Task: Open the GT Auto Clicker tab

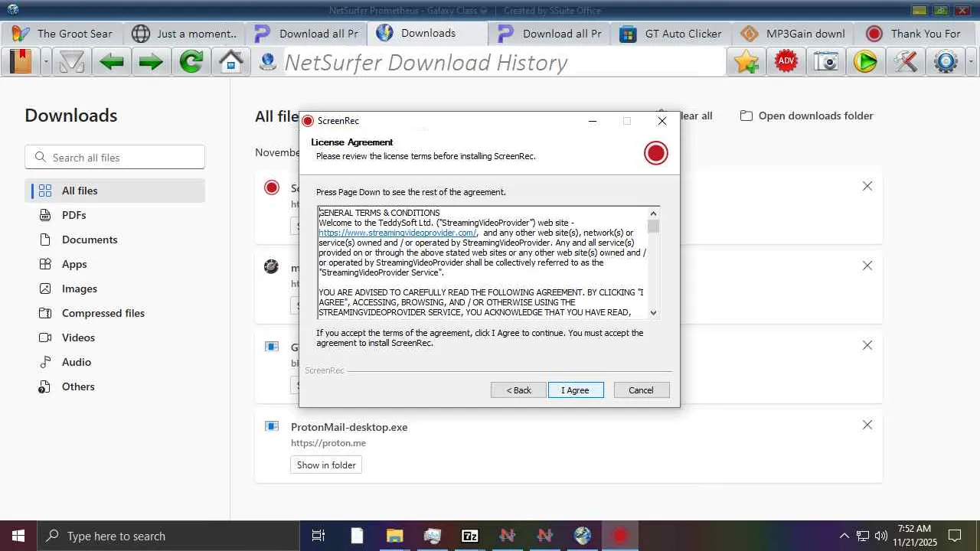Action: point(671,34)
